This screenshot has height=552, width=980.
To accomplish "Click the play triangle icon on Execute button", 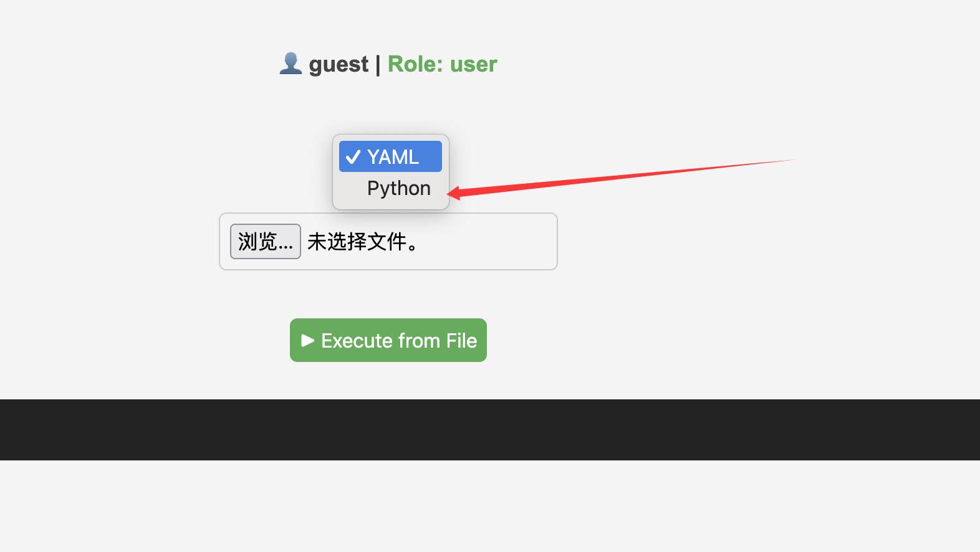I will (x=307, y=340).
